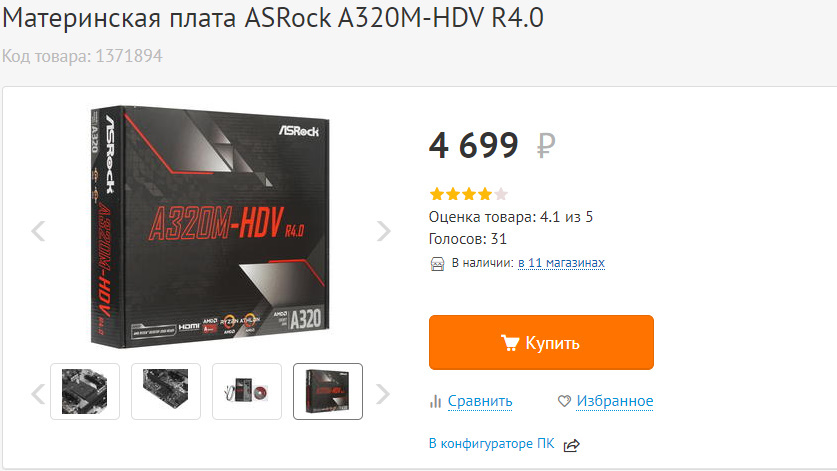The height and width of the screenshot is (471, 837).
Task: Select the first motherboard top-view thumbnail
Action: point(85,391)
